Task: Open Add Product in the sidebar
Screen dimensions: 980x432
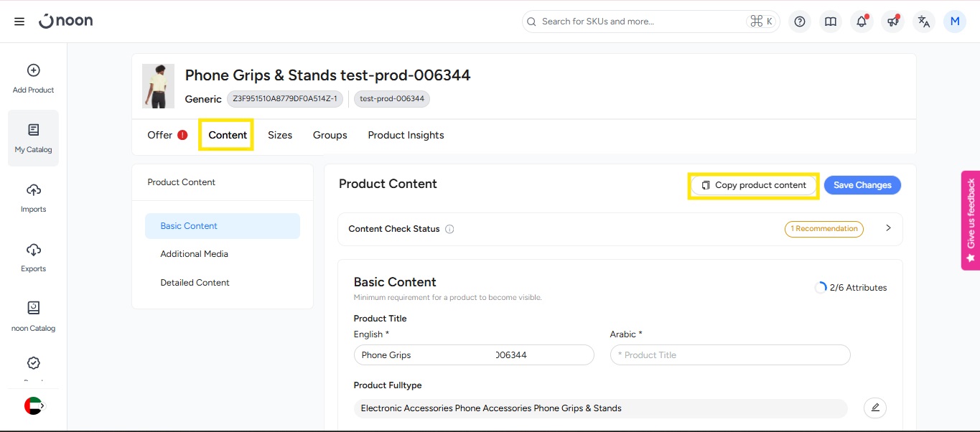Action: [33, 78]
